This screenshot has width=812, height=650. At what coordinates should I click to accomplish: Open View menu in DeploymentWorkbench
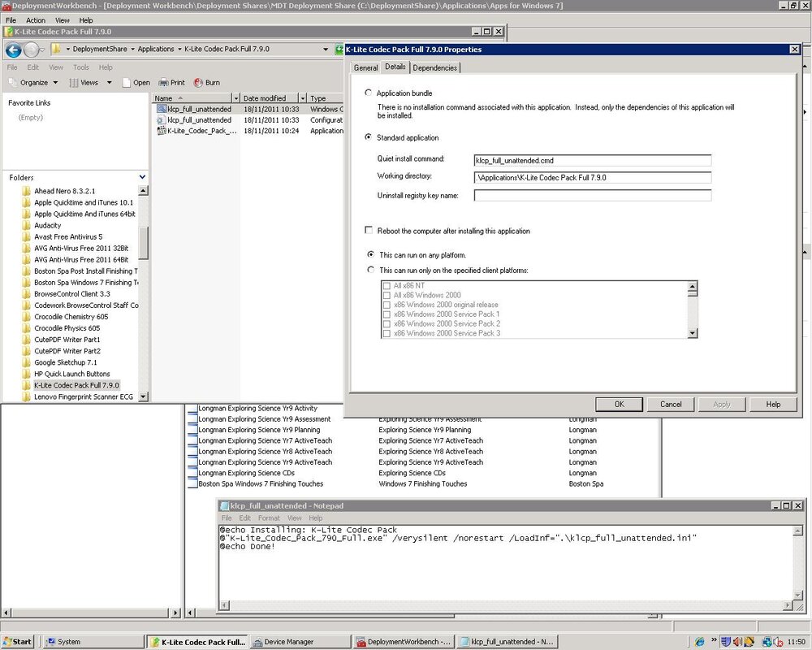(x=63, y=20)
